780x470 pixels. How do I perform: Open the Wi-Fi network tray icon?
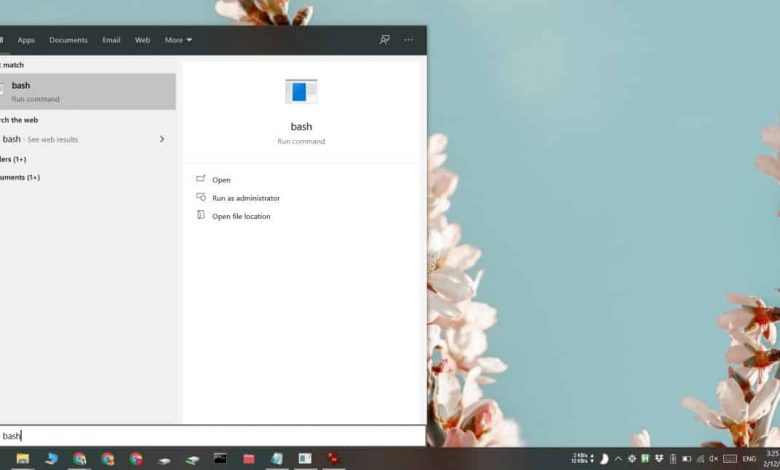(700, 459)
